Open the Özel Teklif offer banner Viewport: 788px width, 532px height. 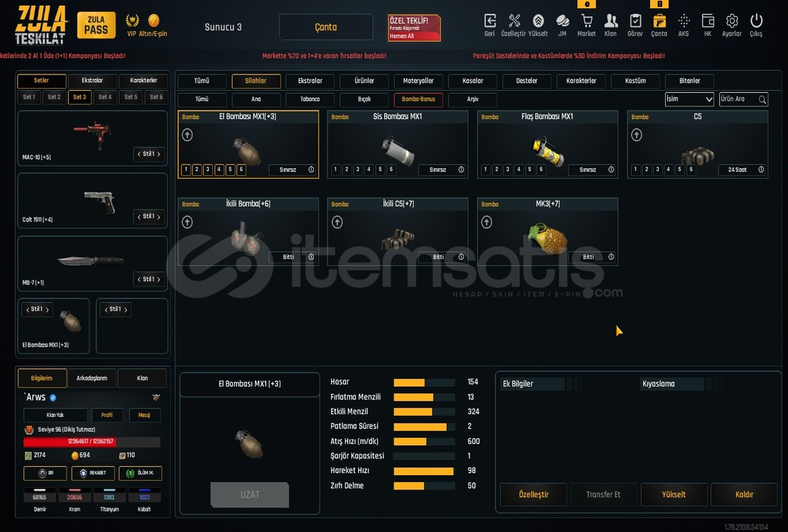tap(414, 28)
